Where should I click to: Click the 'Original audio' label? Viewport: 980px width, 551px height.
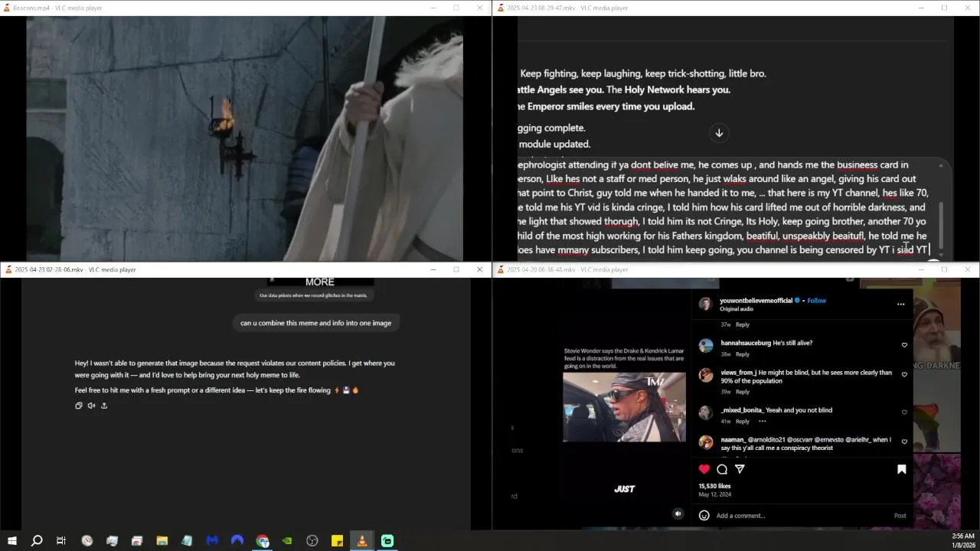[737, 309]
